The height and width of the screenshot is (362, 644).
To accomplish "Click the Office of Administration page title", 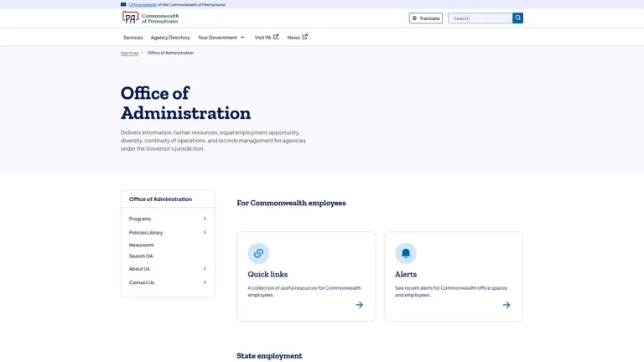I will tap(185, 103).
